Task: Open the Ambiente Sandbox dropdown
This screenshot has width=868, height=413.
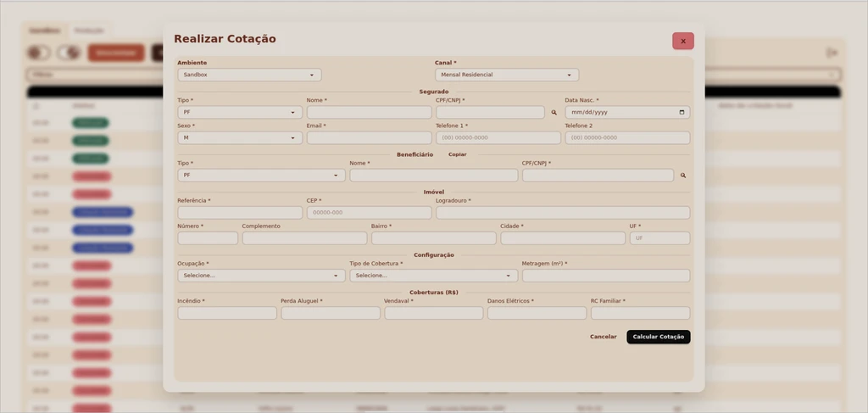Action: tap(249, 75)
